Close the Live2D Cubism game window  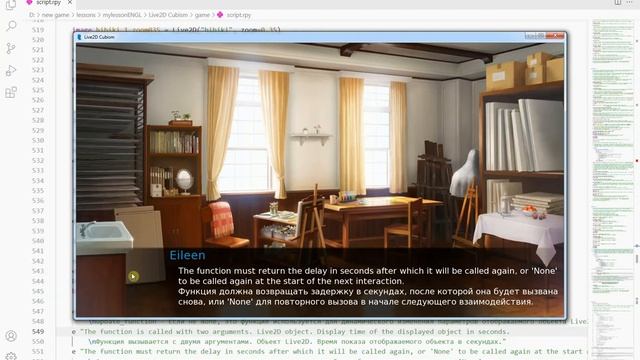555,36
